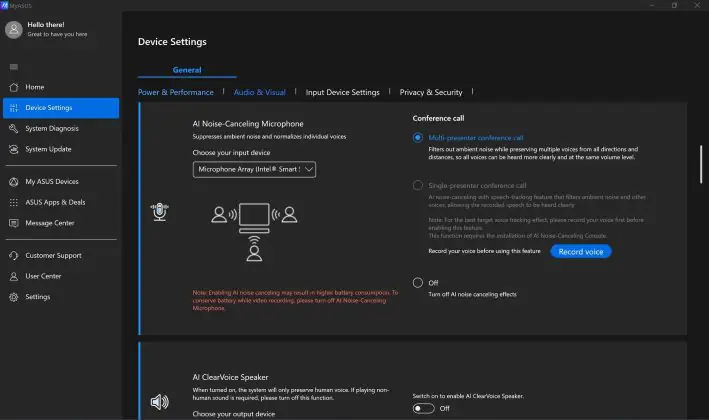The image size is (709, 420).
Task: Switch to the General tab
Action: coord(187,70)
